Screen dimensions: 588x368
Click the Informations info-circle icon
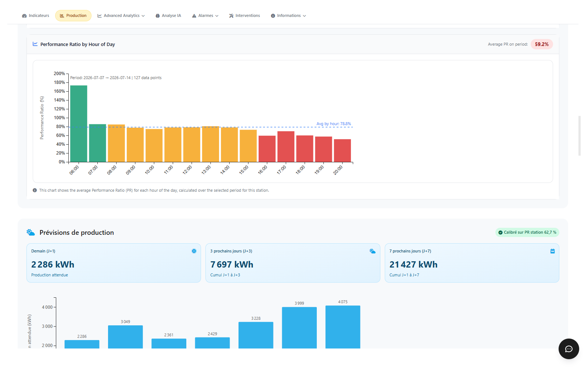pyautogui.click(x=273, y=16)
